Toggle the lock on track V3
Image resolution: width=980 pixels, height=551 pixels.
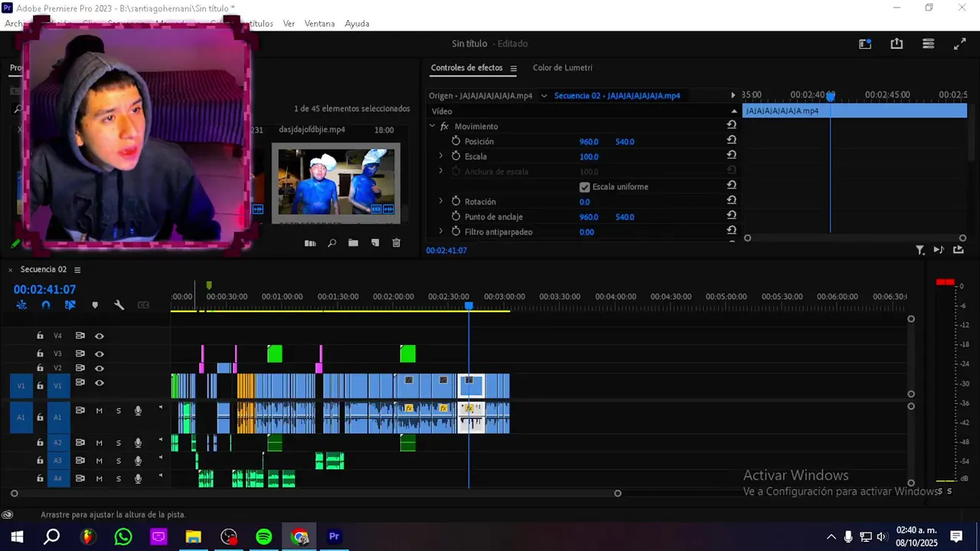(40, 354)
